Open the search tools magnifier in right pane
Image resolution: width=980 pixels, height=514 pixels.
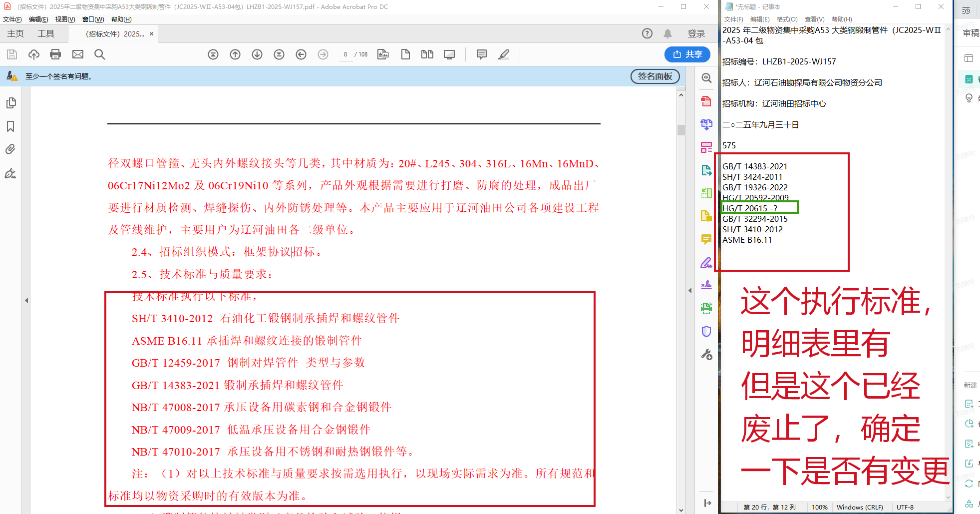706,78
